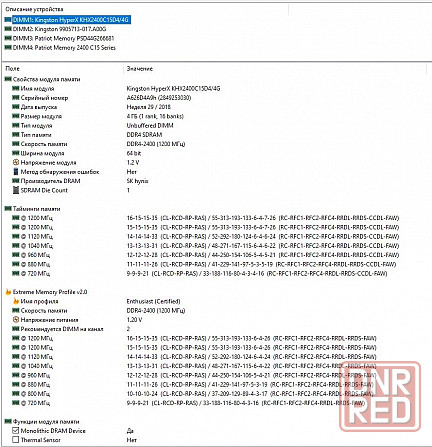Select Скорость памяти row under Свойства модуля памяти
This screenshot has height=447, width=432.
[99, 144]
